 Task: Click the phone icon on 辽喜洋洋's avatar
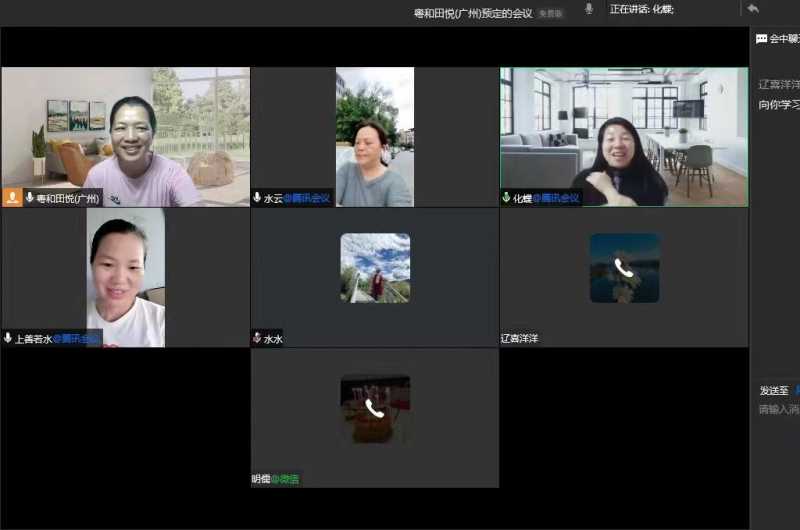pos(624,268)
